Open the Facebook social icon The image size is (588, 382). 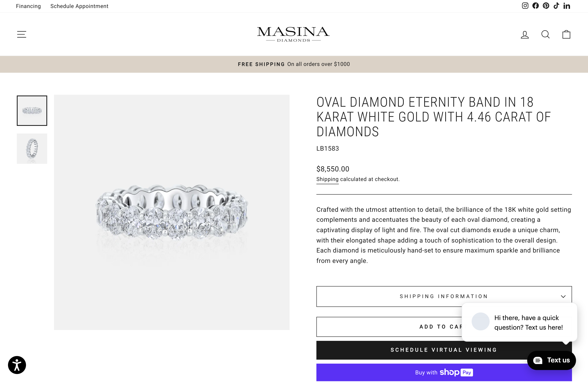coord(535,6)
